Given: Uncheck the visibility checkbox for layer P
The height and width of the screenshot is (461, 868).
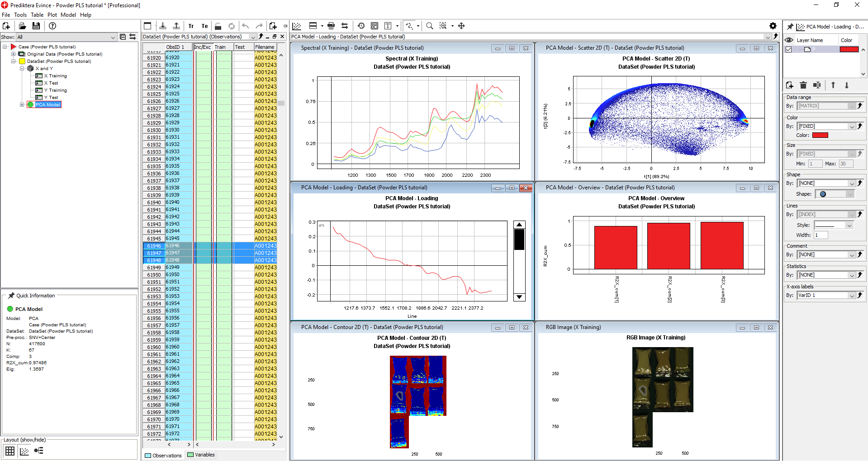Looking at the screenshot, I should [789, 49].
